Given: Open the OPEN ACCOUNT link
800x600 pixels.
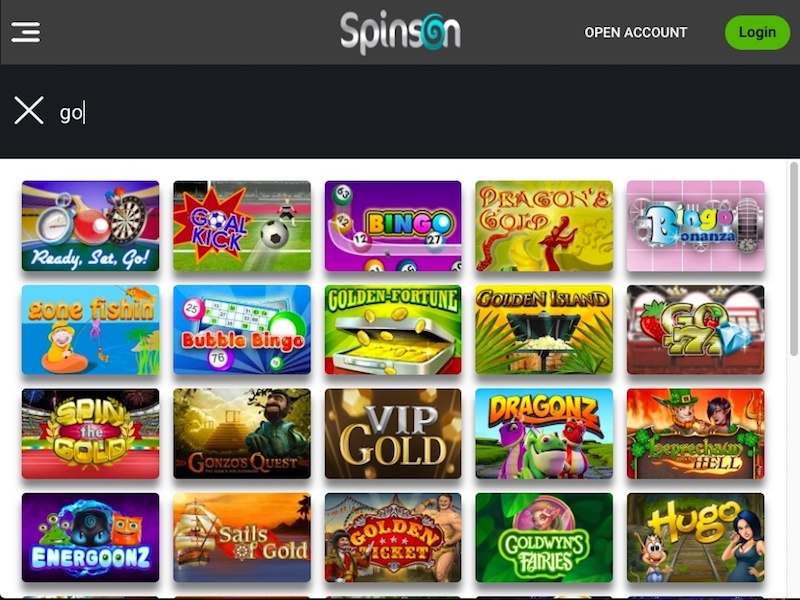Looking at the screenshot, I should [636, 33].
